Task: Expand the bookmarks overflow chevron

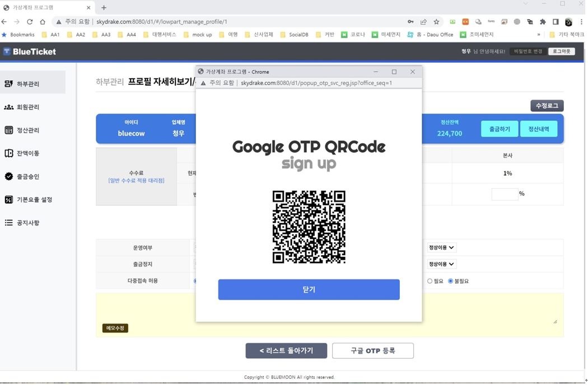Action: click(539, 35)
